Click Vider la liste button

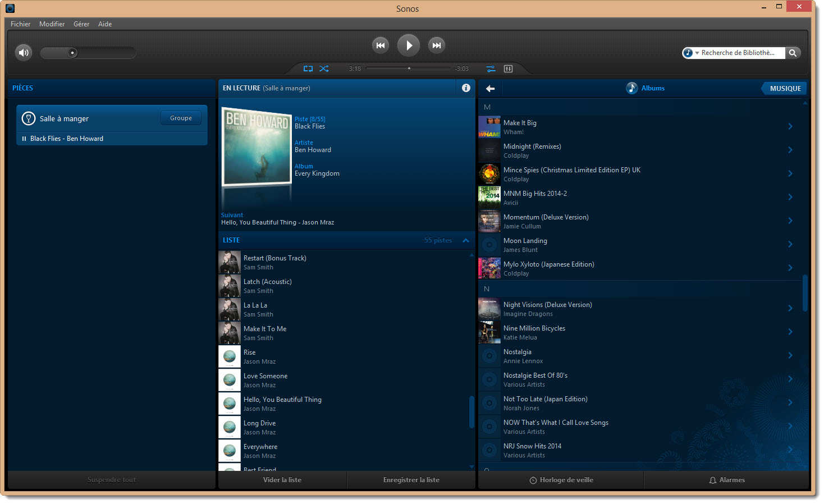point(282,480)
